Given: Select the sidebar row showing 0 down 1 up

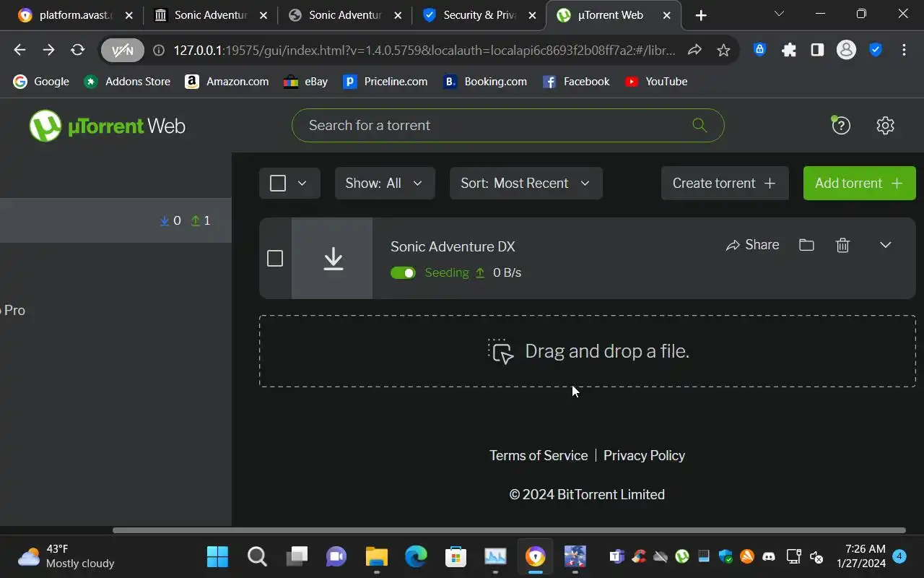Looking at the screenshot, I should click(115, 220).
